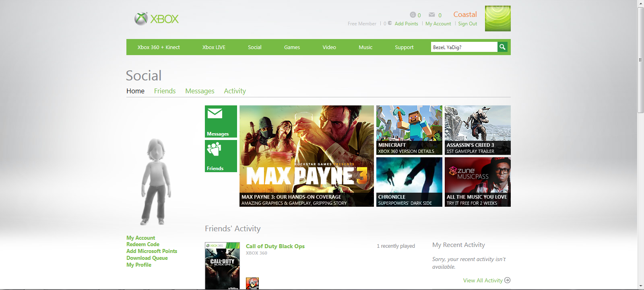Open My Account link in header
Image resolution: width=644 pixels, height=290 pixels.
tap(438, 24)
